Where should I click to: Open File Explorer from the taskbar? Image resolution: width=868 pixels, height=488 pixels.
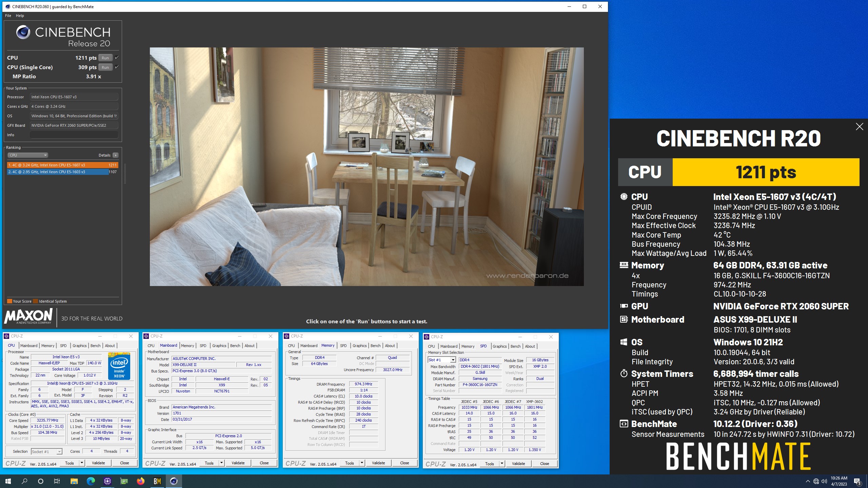point(74,481)
